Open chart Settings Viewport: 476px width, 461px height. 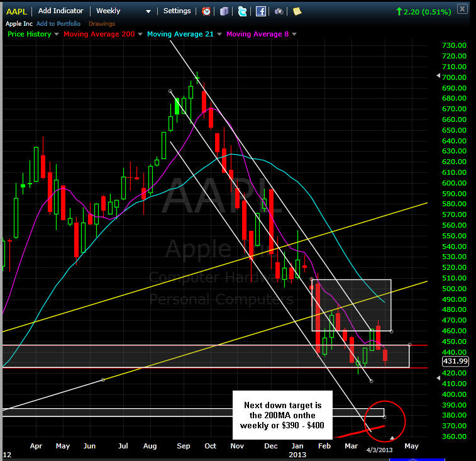coord(177,11)
